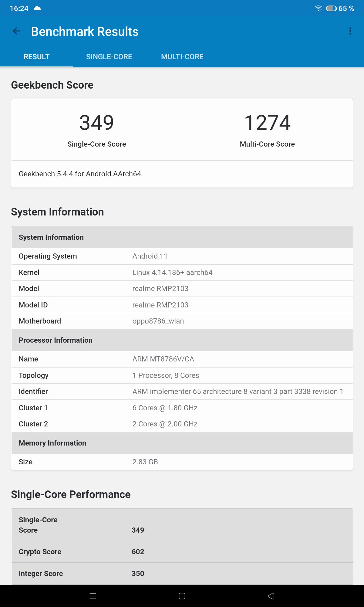Tap the 1274 multi-core score number
Screen dimensions: 364x607
pyautogui.click(x=267, y=123)
